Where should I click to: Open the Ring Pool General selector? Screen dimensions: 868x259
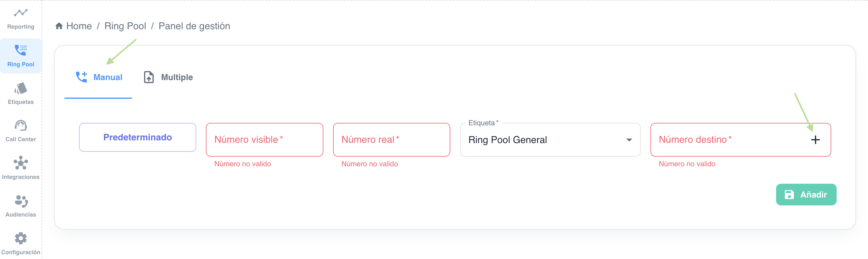point(550,140)
